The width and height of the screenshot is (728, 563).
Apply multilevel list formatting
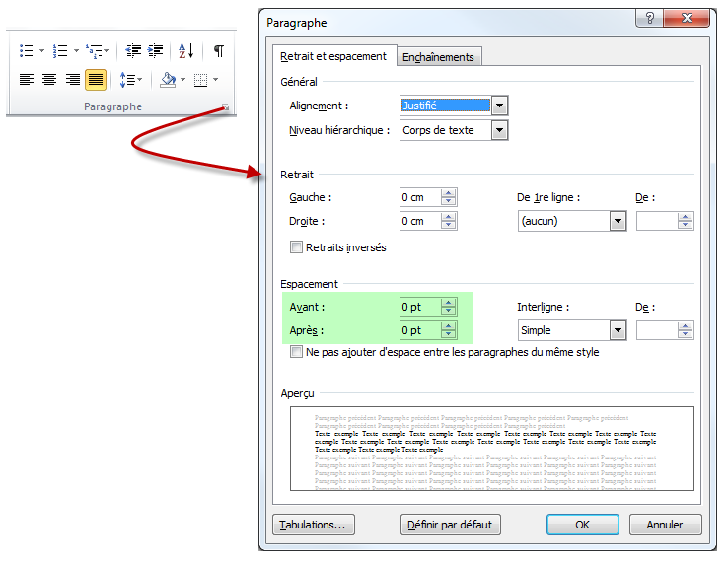[95, 51]
